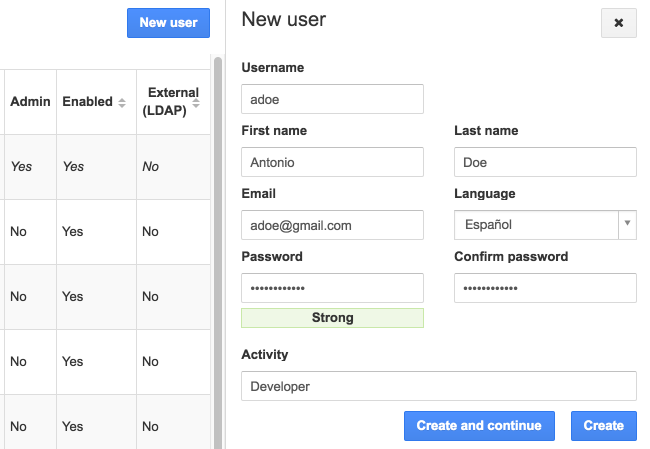Open the Language dropdown arrow

(x=627, y=225)
